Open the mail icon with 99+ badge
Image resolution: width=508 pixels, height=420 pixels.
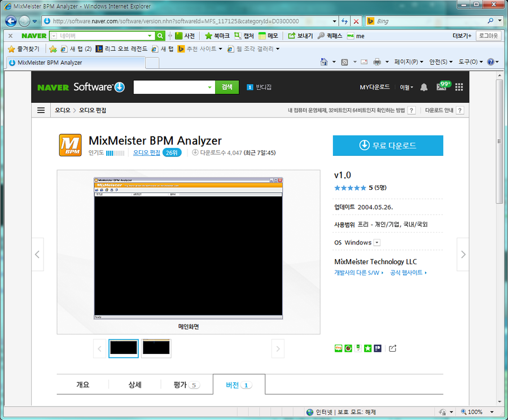pos(441,87)
